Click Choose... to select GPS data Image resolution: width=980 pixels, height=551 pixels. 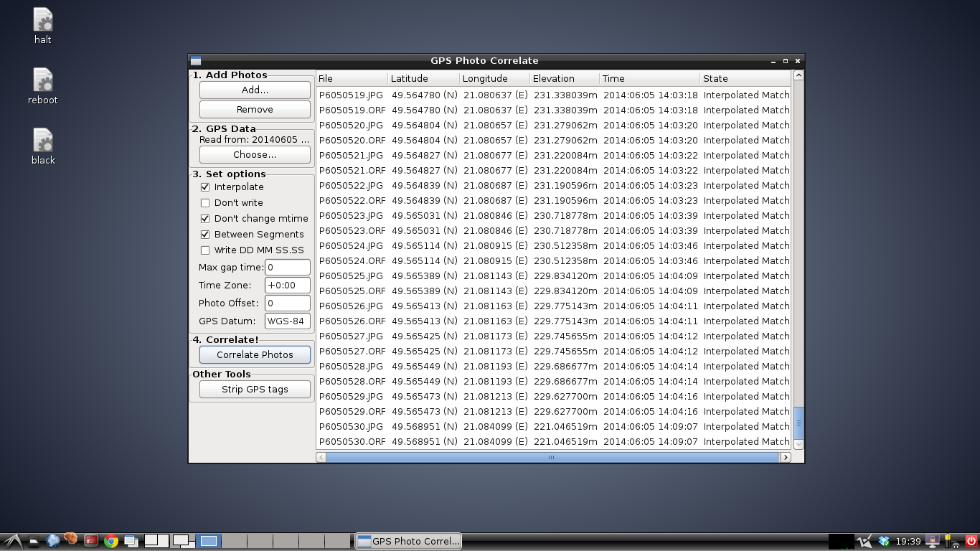coord(255,155)
